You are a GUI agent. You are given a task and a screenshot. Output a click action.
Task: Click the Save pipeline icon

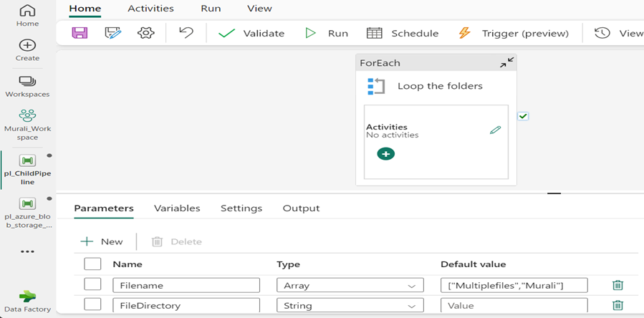coord(80,33)
